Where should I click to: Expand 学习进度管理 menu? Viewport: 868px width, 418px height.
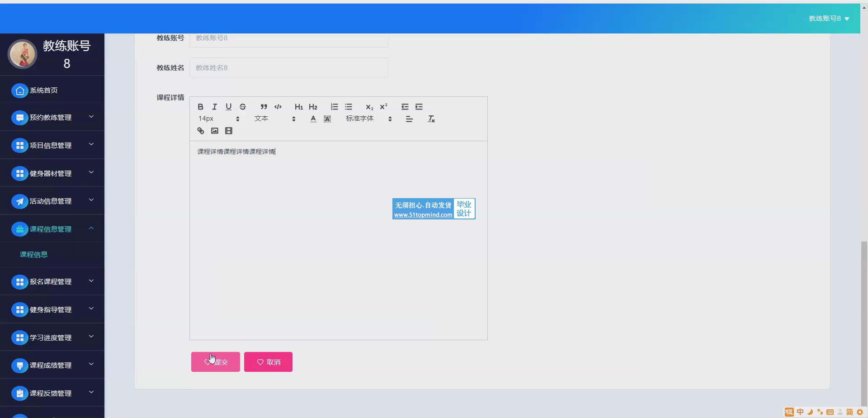tap(52, 338)
